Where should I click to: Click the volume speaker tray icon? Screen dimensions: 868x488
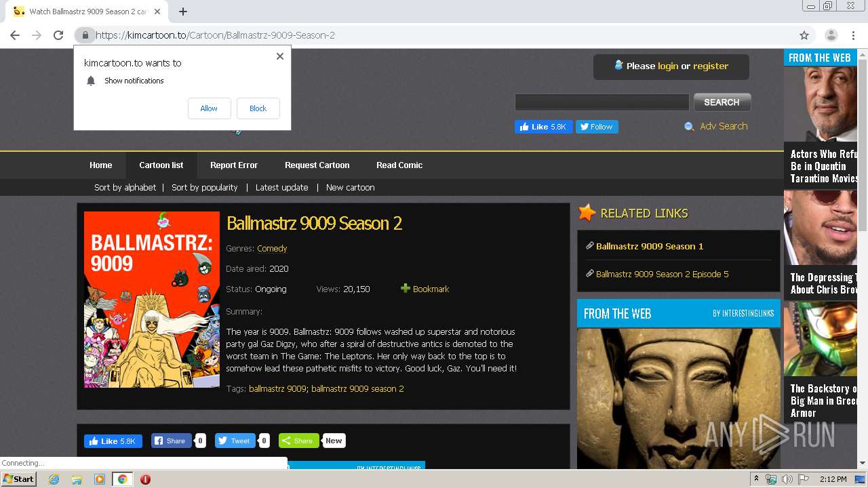[787, 479]
